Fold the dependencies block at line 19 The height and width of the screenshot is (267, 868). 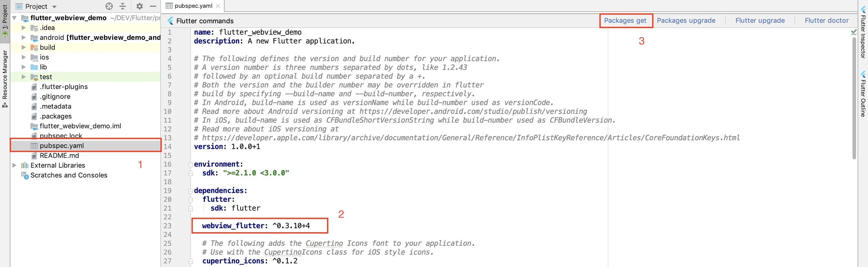(x=190, y=191)
